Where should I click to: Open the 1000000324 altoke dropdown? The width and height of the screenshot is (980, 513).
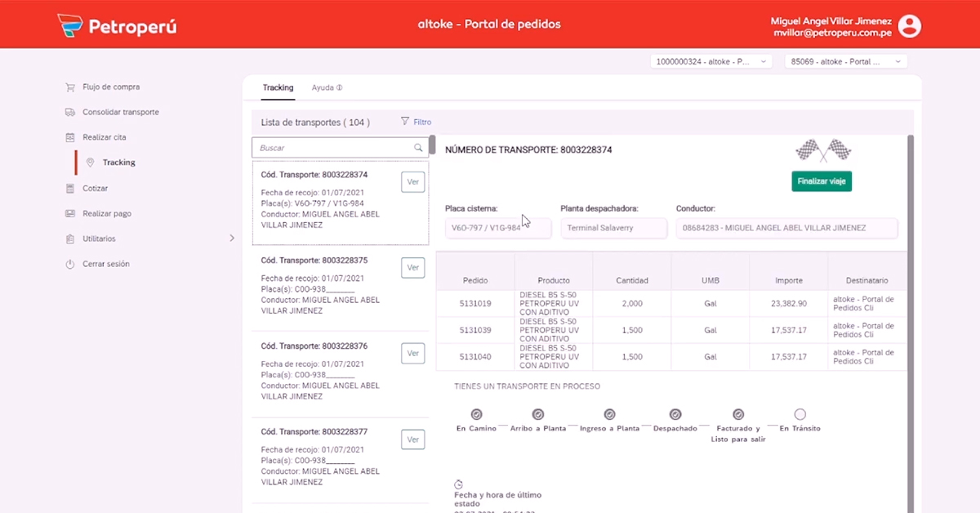710,61
